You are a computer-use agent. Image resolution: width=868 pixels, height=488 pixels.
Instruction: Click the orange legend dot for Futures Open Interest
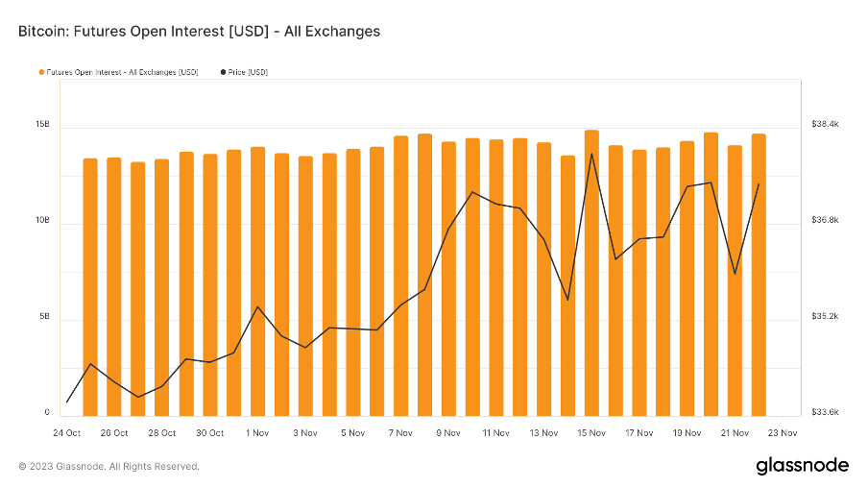tap(41, 72)
